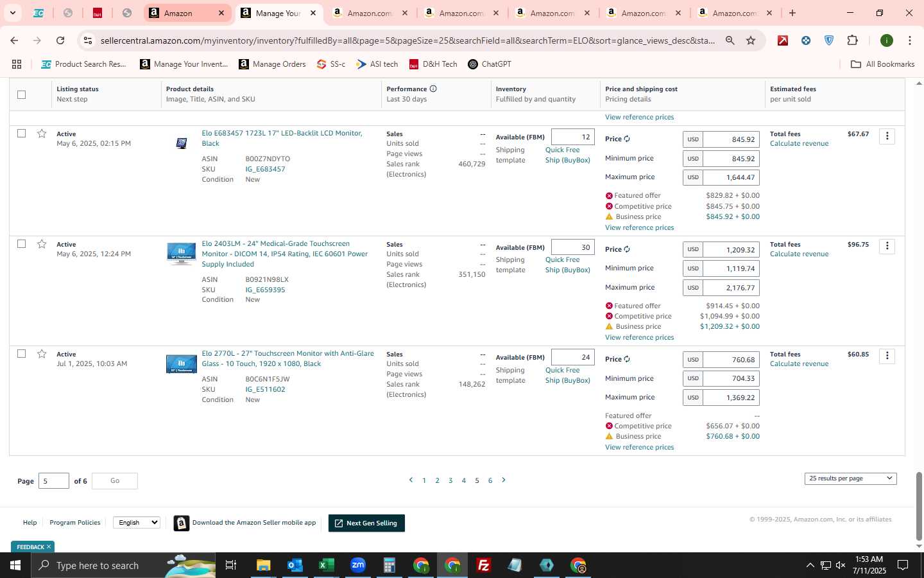Go to next page arrow in pagination
This screenshot has width=924, height=578.
pyautogui.click(x=504, y=480)
